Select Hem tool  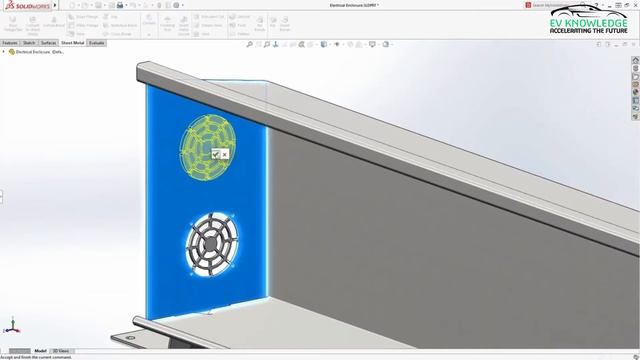[x=76, y=34]
